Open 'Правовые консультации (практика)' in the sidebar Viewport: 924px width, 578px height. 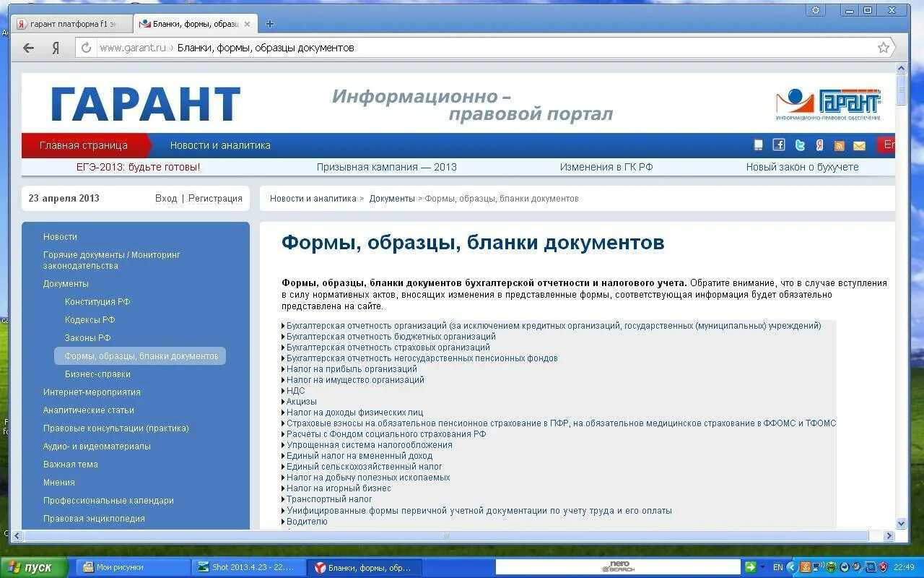pyautogui.click(x=115, y=428)
